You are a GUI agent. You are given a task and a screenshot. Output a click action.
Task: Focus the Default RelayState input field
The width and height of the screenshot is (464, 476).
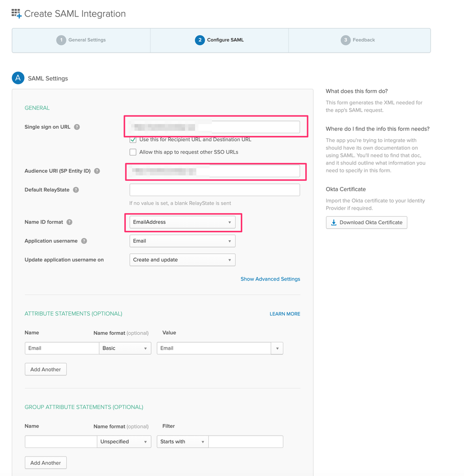pos(215,190)
